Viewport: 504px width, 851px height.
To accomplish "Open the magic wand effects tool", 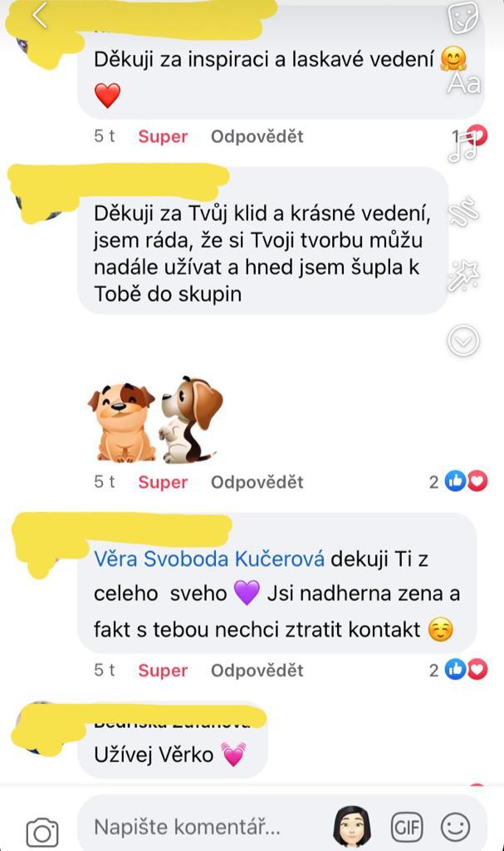I will point(464,276).
